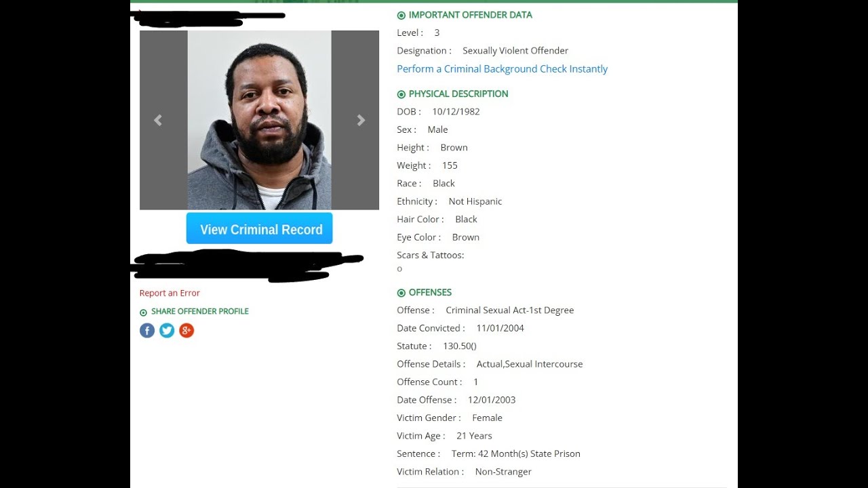Select the Offenses section heading
The width and height of the screenshot is (868, 488).
coord(430,293)
